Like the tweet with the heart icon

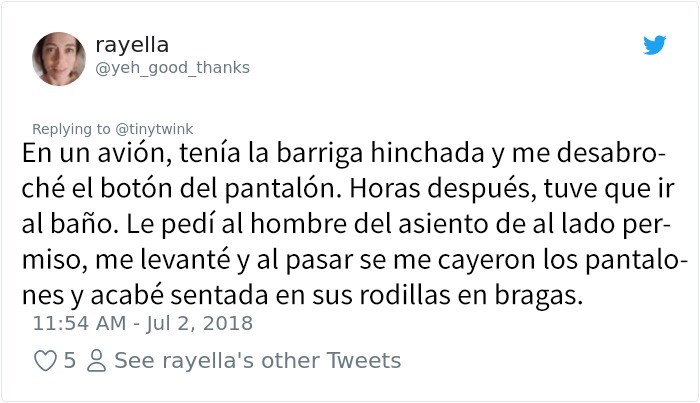tap(45, 360)
